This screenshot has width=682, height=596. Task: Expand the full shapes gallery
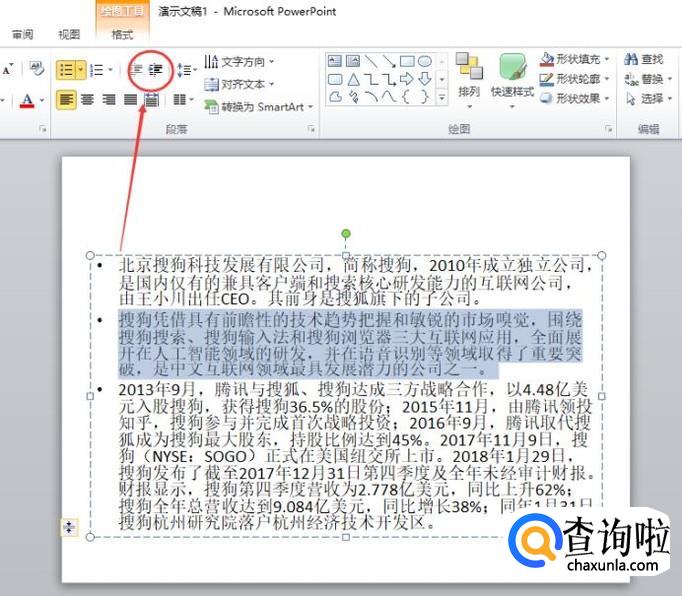pos(442,97)
